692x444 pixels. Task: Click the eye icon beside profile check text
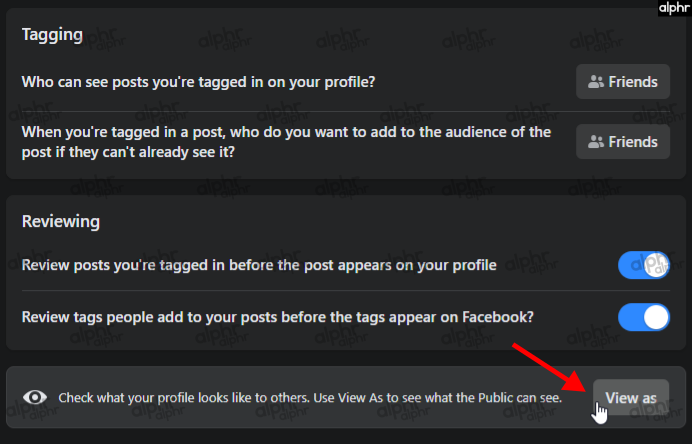click(36, 397)
